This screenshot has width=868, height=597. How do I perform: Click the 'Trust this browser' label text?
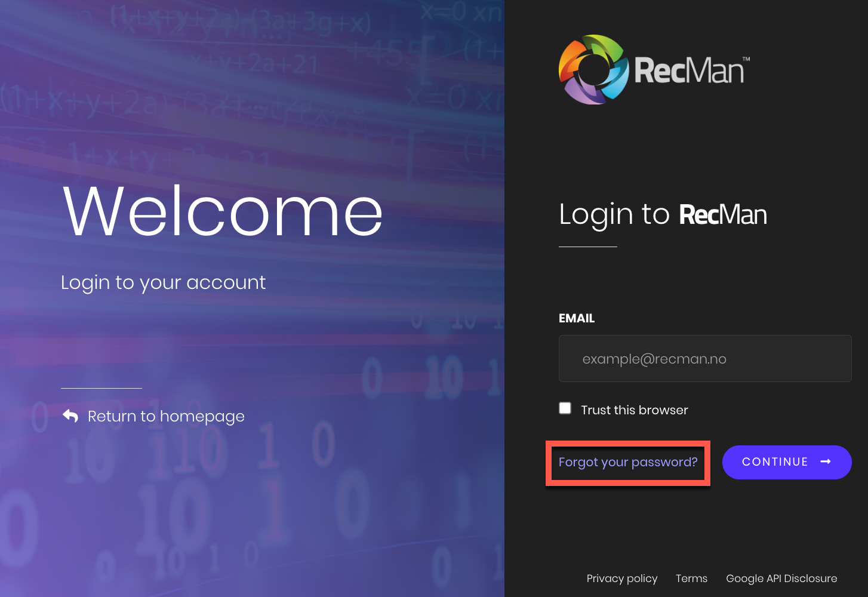(634, 410)
